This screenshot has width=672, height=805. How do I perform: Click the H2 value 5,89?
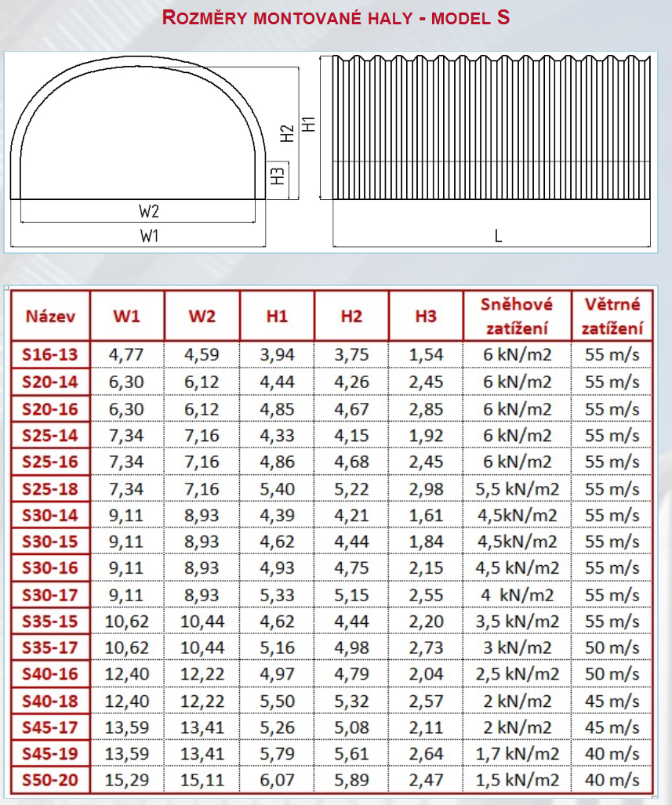351,780
